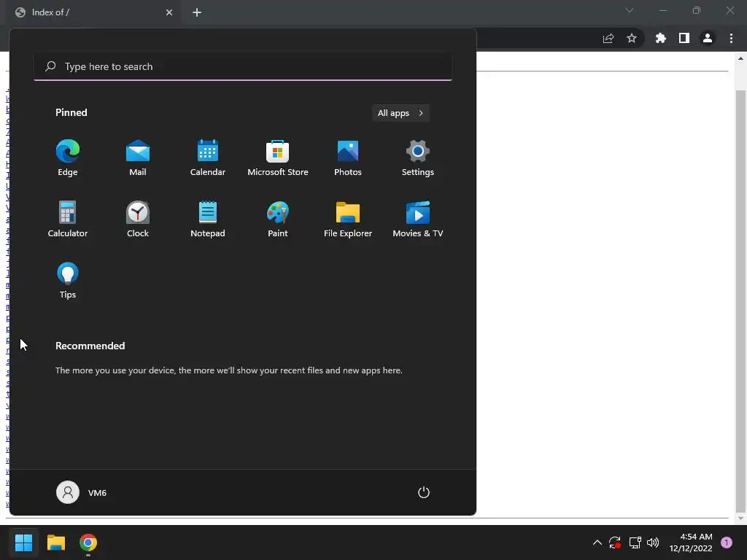Open Chrome three-dot menu
The height and width of the screenshot is (560, 747).
(x=731, y=38)
